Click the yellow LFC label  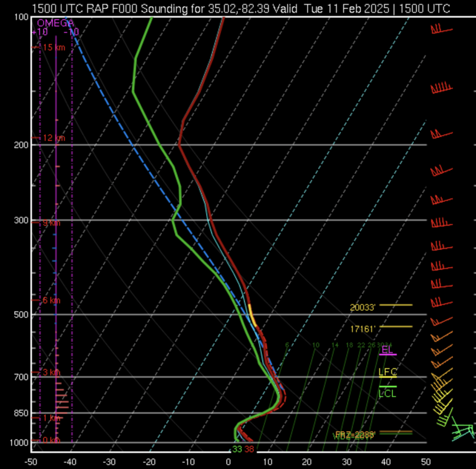[x=388, y=372]
